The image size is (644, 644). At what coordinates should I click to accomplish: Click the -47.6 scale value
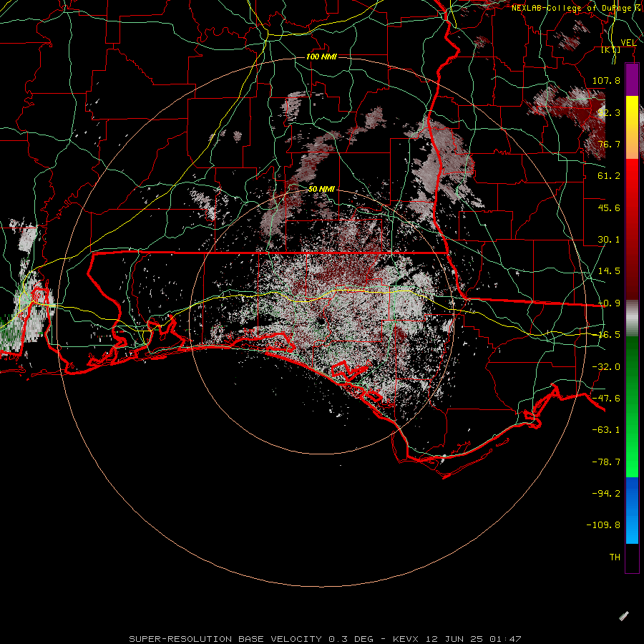point(606,399)
